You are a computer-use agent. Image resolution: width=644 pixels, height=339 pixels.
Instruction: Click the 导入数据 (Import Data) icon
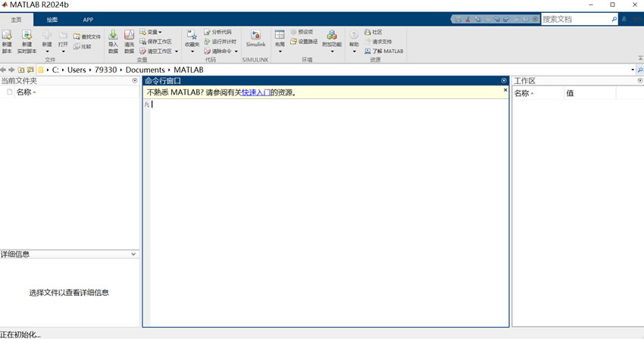coord(113,36)
